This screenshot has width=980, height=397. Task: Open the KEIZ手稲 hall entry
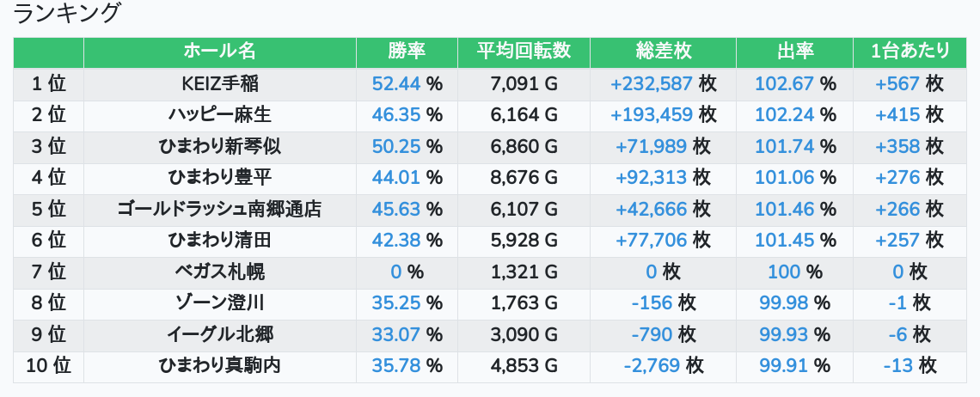219,83
